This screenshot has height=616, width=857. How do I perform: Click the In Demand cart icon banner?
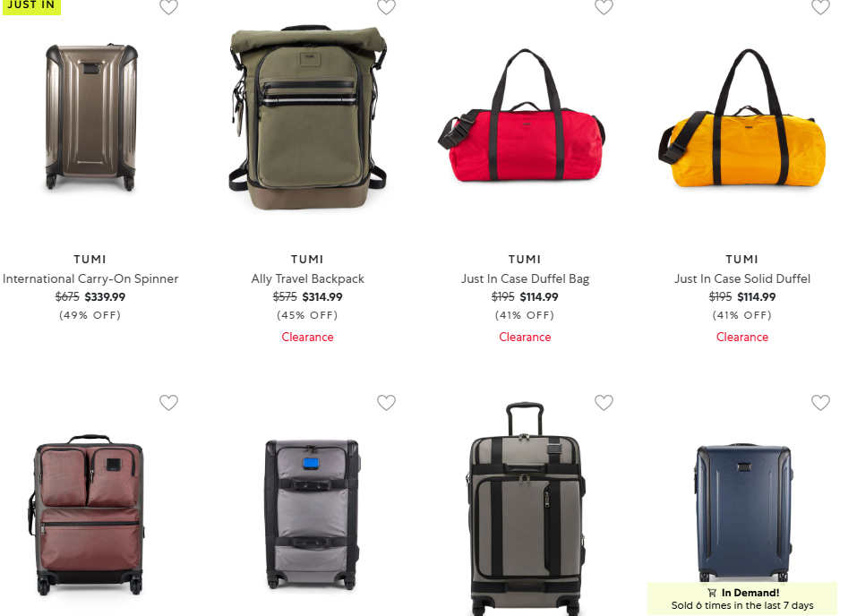click(x=742, y=598)
